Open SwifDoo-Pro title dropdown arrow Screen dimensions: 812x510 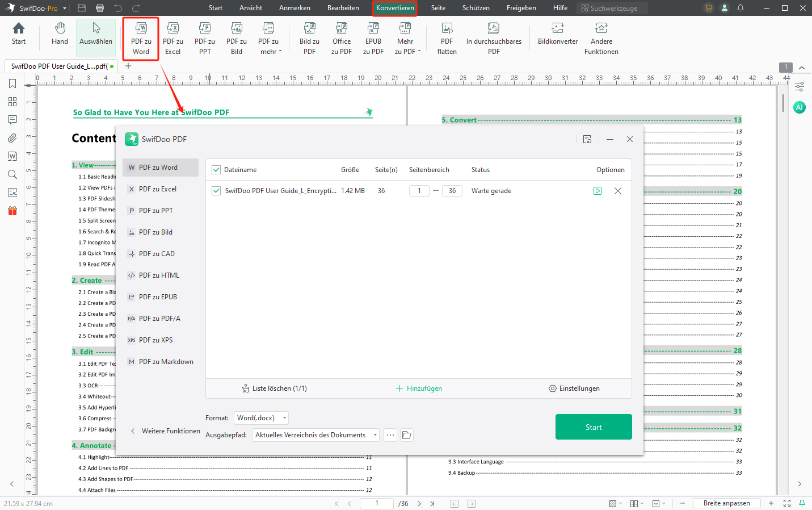[x=65, y=9]
